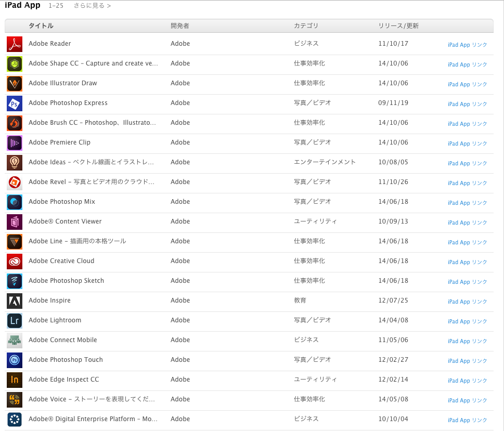The height and width of the screenshot is (431, 504).
Task: Click the Adobe Line app icon
Action: pos(15,242)
